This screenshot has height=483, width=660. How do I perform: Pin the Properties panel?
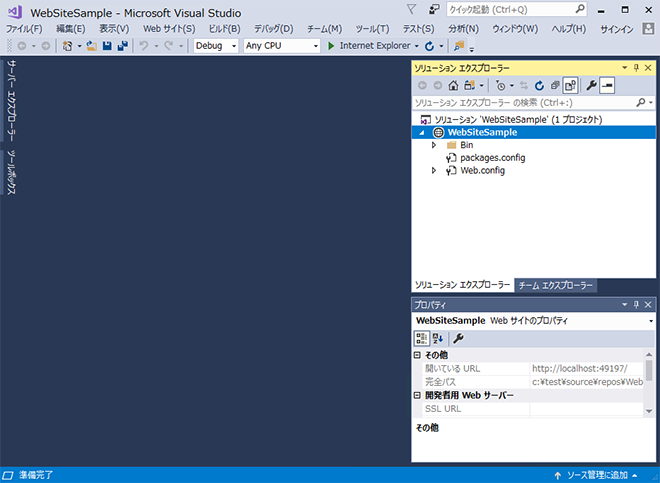point(636,304)
